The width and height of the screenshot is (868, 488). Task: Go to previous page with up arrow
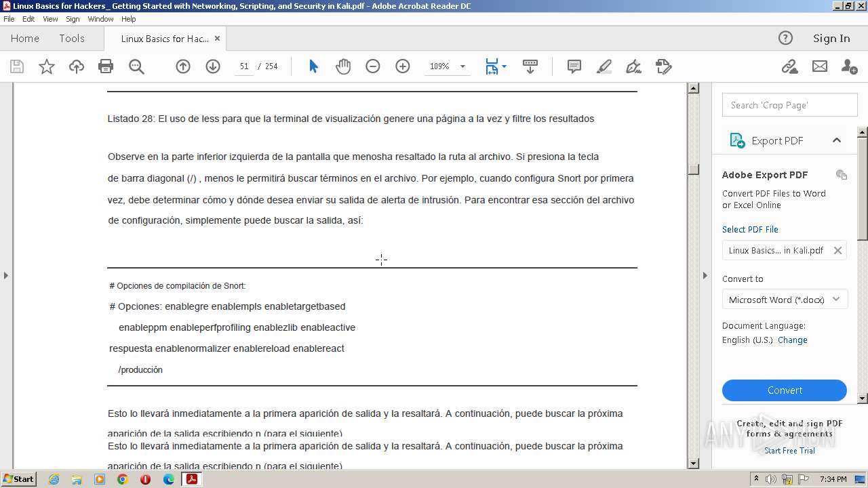[183, 66]
